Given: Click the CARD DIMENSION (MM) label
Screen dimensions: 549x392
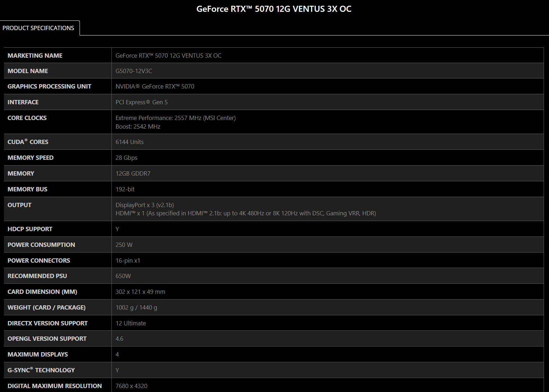Looking at the screenshot, I should pyautogui.click(x=42, y=292).
